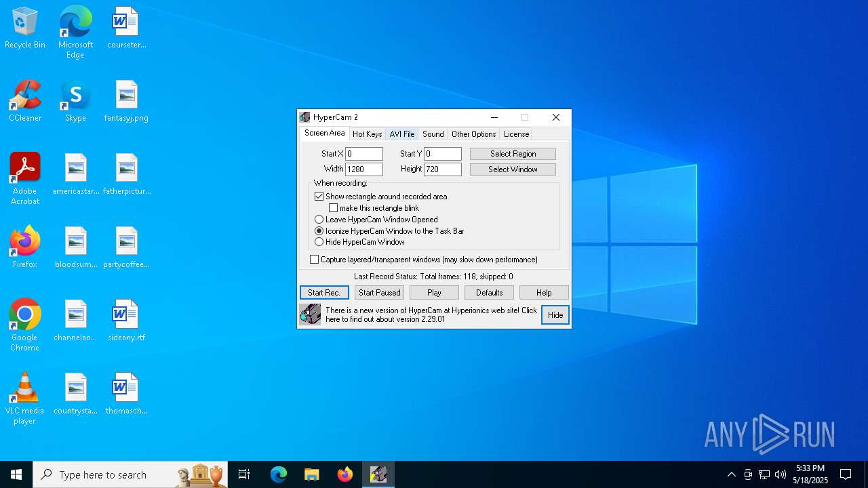Viewport: 868px width, 488px height.
Task: Click the Start Y input field
Action: click(x=443, y=154)
